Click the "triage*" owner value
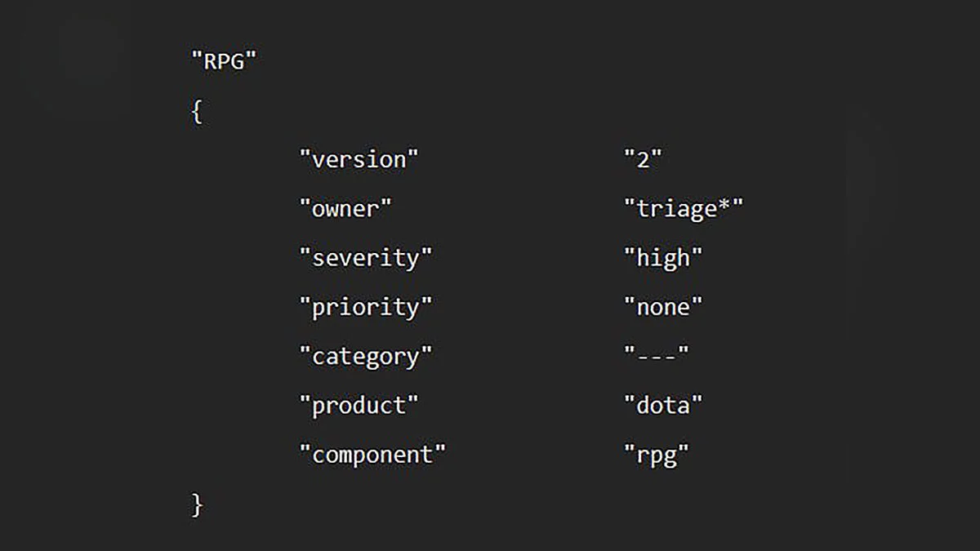Viewport: 980px width, 551px height. pos(684,210)
